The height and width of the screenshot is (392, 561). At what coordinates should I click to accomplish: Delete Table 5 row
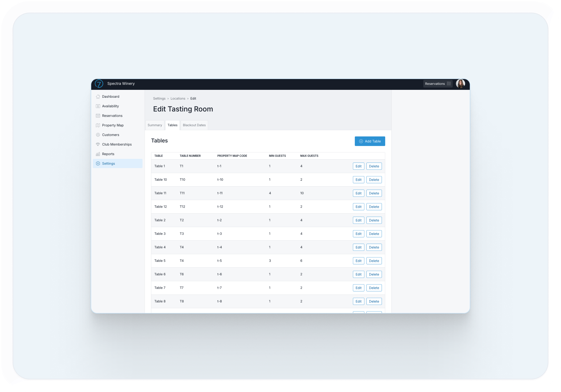(x=374, y=261)
